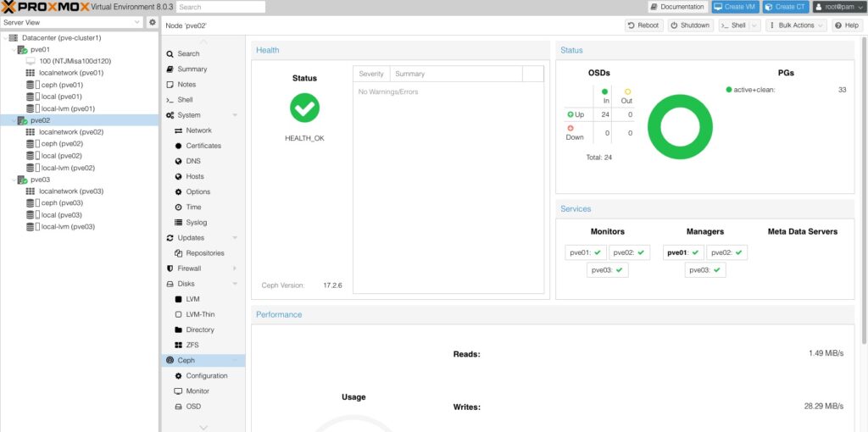The width and height of the screenshot is (868, 432).
Task: Open the ZFS grid icon
Action: [x=178, y=345]
